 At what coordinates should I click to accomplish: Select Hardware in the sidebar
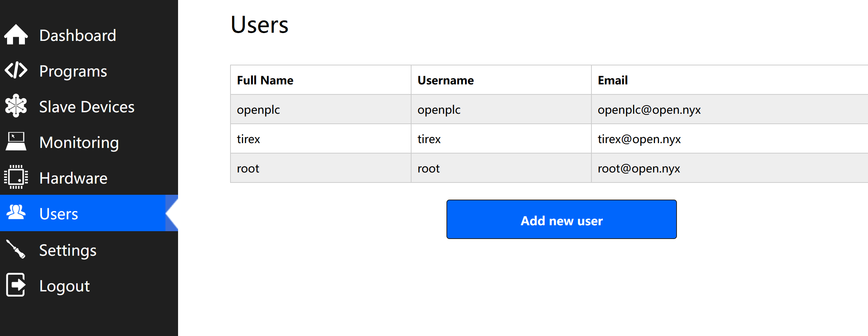coord(73,178)
